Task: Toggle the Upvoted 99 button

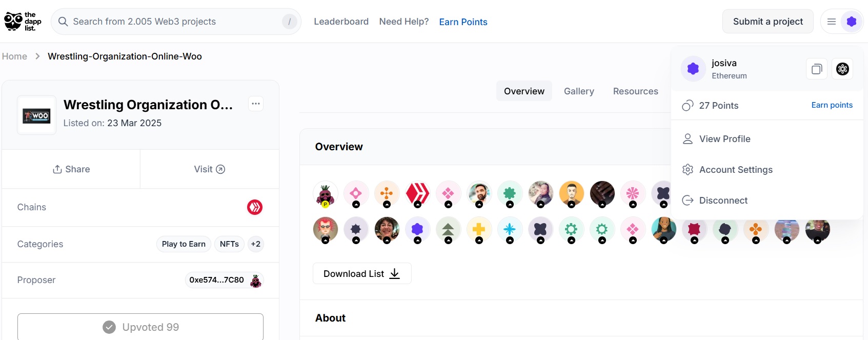Action: 140,327
